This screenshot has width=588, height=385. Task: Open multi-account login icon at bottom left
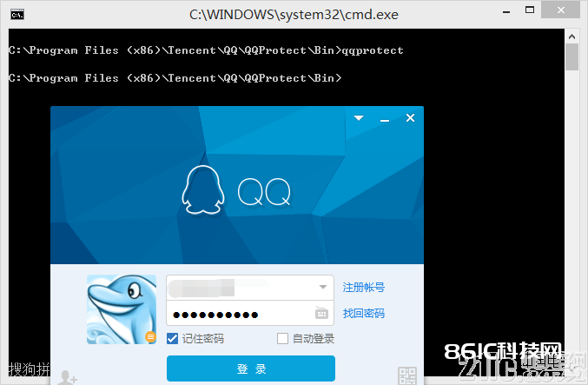[x=67, y=377]
